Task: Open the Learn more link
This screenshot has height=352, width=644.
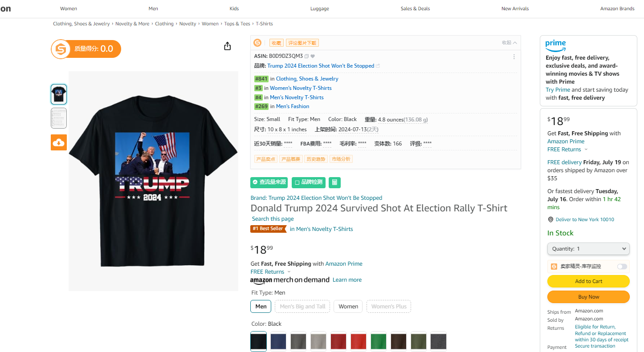Action: (x=347, y=280)
